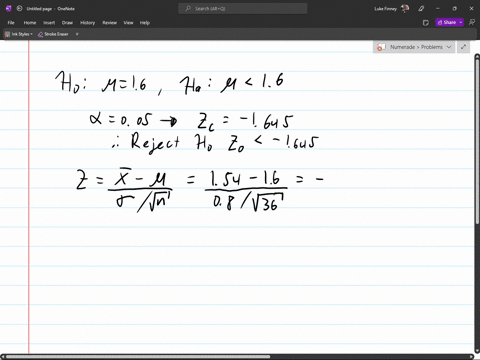The height and width of the screenshot is (360, 480).
Task: Open the Review tab
Action: point(109,23)
